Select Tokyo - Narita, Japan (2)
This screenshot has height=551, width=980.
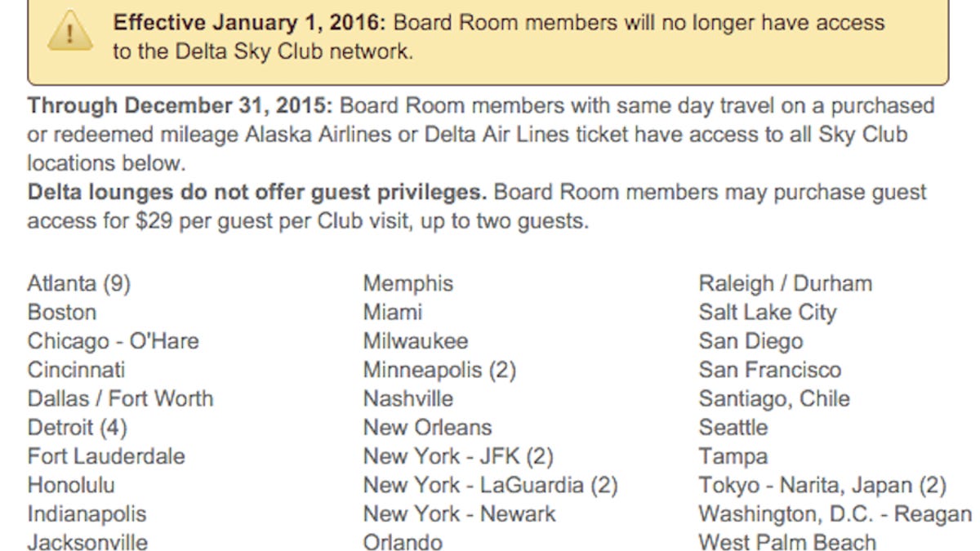[822, 486]
